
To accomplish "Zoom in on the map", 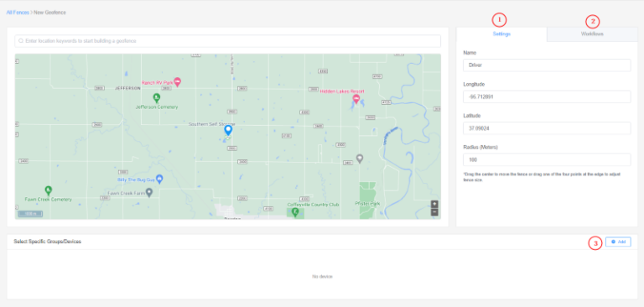I will pyautogui.click(x=434, y=204).
